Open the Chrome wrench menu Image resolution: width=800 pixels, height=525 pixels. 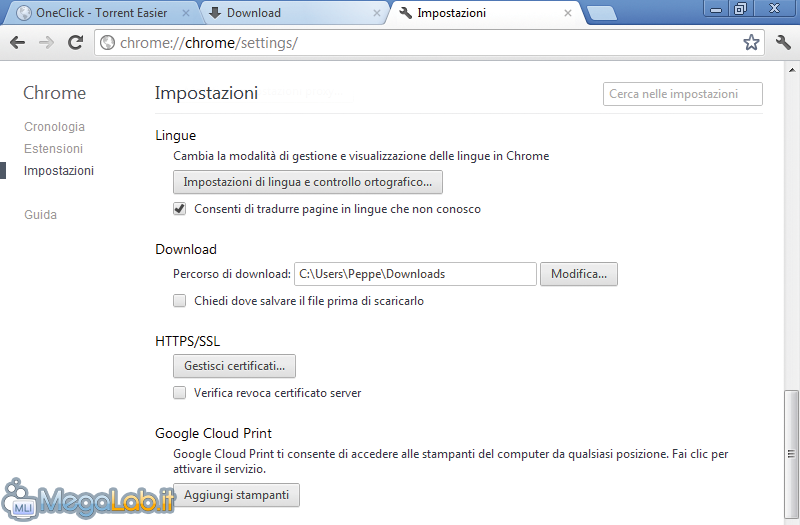point(783,42)
